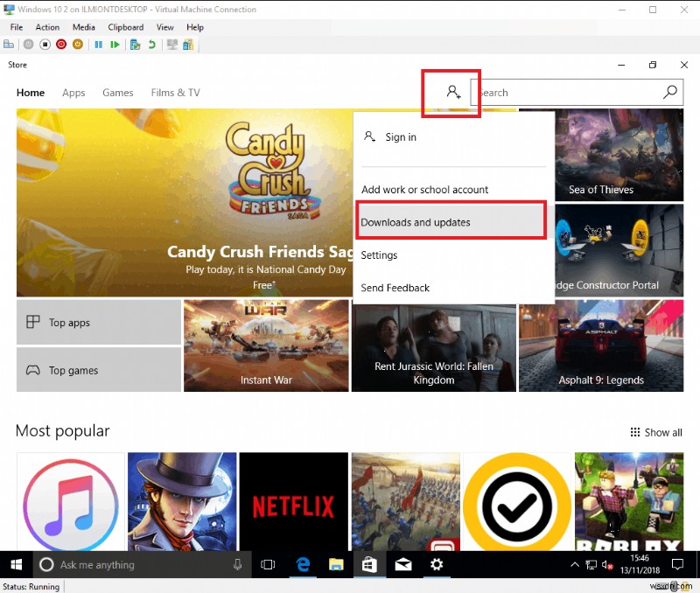The image size is (700, 593).
Task: Open File Explorer from the taskbar
Action: (x=336, y=565)
